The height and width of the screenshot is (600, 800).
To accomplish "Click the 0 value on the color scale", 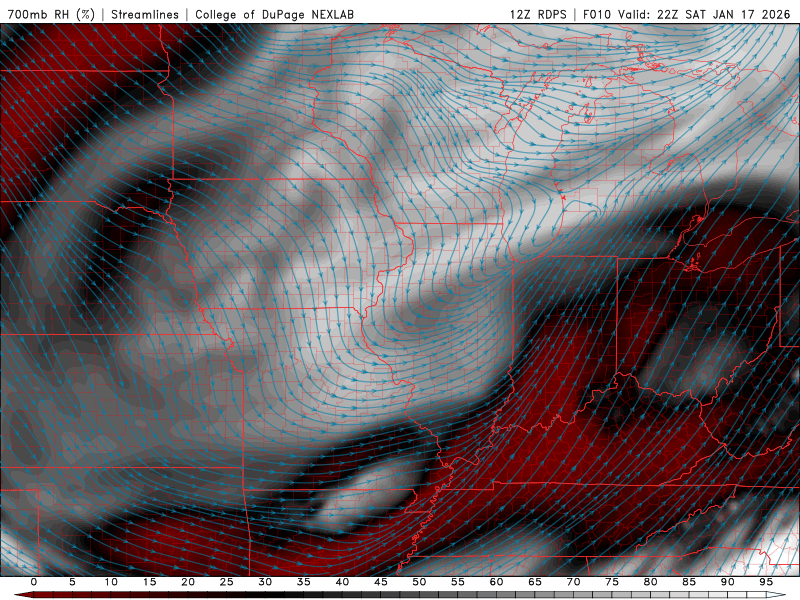I will tap(34, 582).
